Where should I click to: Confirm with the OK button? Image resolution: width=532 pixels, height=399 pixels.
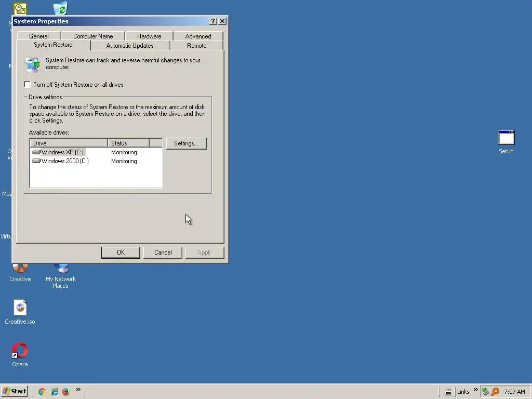121,252
